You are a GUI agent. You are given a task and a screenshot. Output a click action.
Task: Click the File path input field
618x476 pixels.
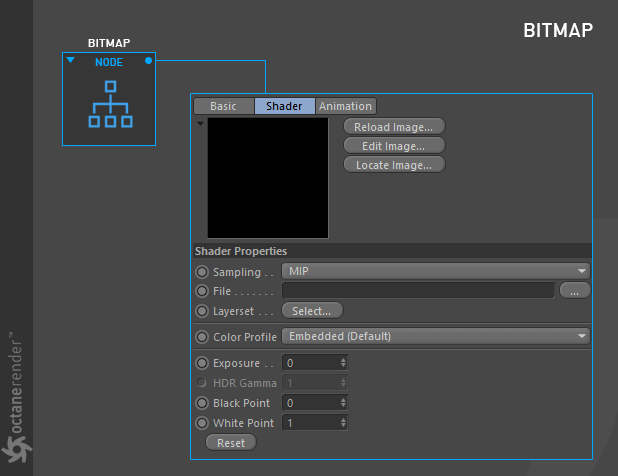tap(419, 290)
